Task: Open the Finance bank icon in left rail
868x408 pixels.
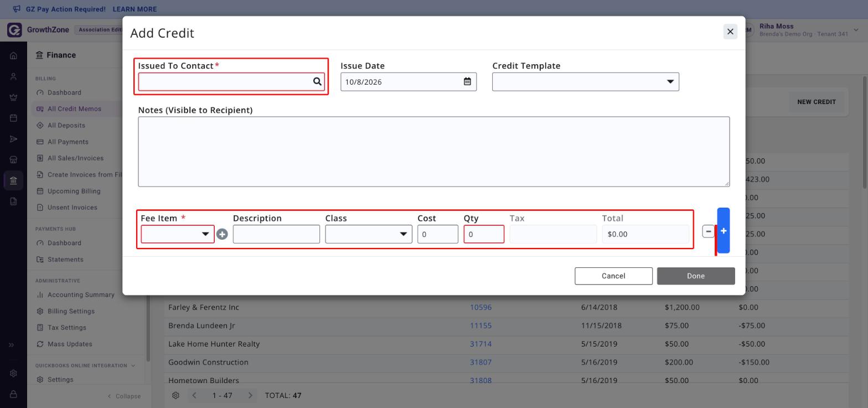Action: coord(13,180)
